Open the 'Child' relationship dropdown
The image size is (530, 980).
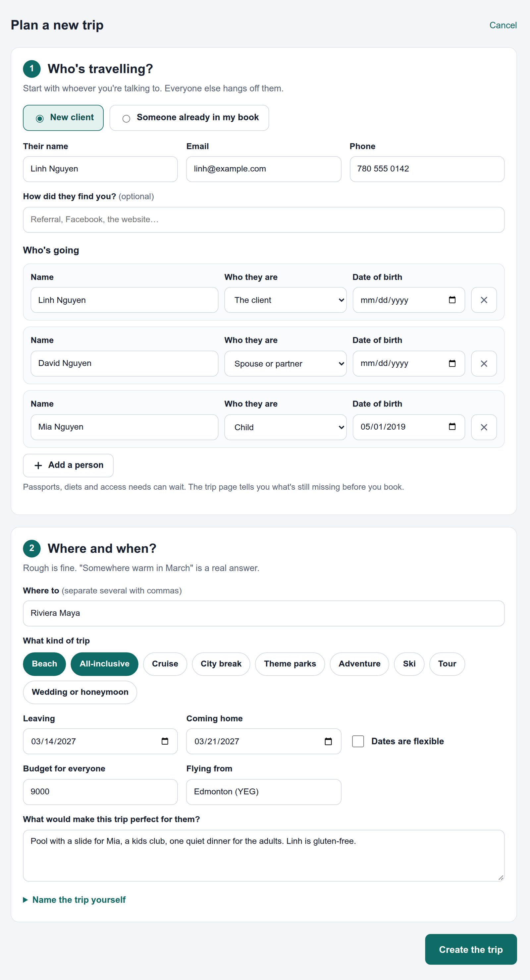coord(286,427)
